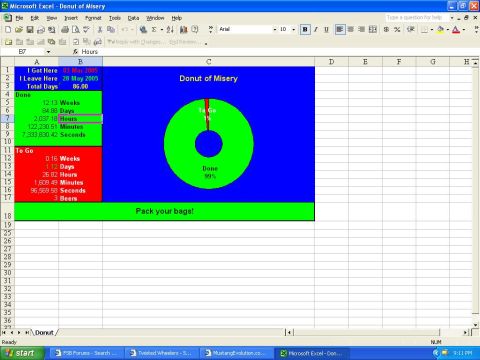Click the Excel document icon beside File

point(7,18)
